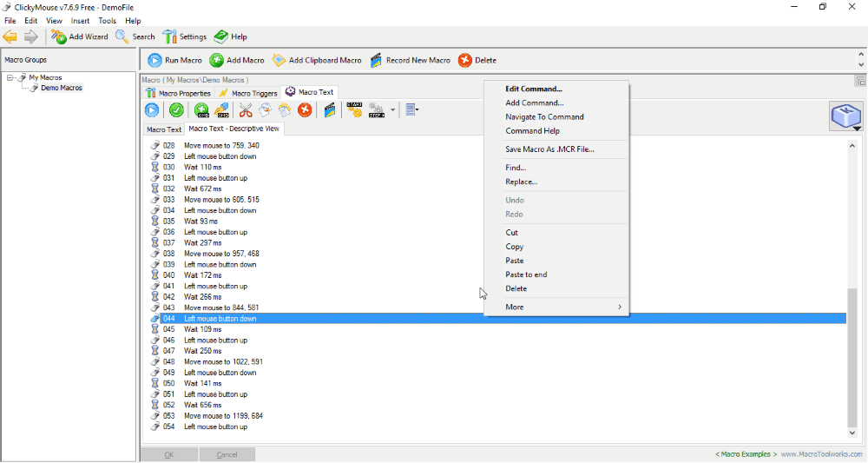Click the red delete command icon in the editor toolbar

click(305, 110)
